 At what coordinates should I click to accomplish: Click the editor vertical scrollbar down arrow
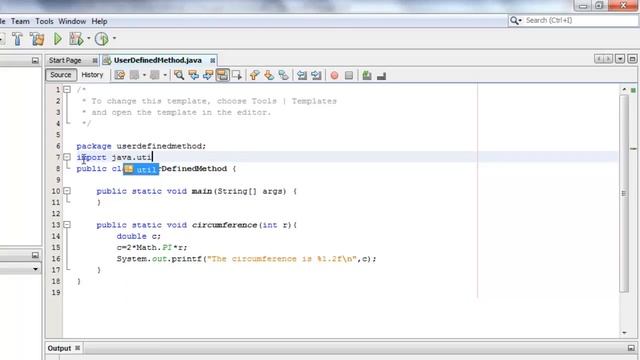[x=624, y=333]
